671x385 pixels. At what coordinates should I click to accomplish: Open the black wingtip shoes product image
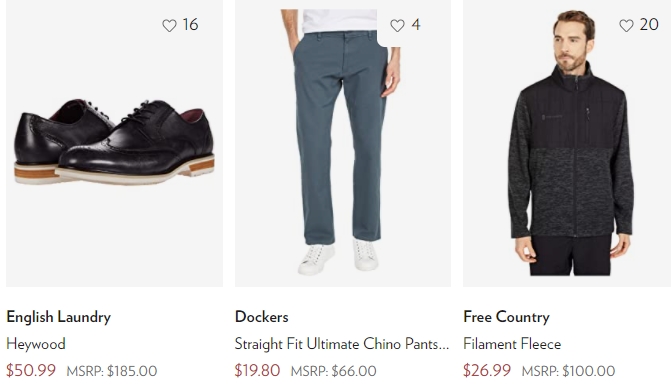point(114,143)
